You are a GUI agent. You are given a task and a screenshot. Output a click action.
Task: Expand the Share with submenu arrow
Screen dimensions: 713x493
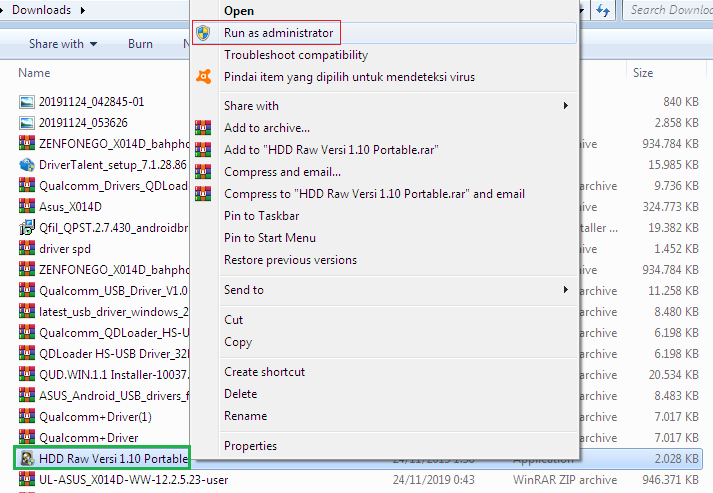click(x=566, y=106)
